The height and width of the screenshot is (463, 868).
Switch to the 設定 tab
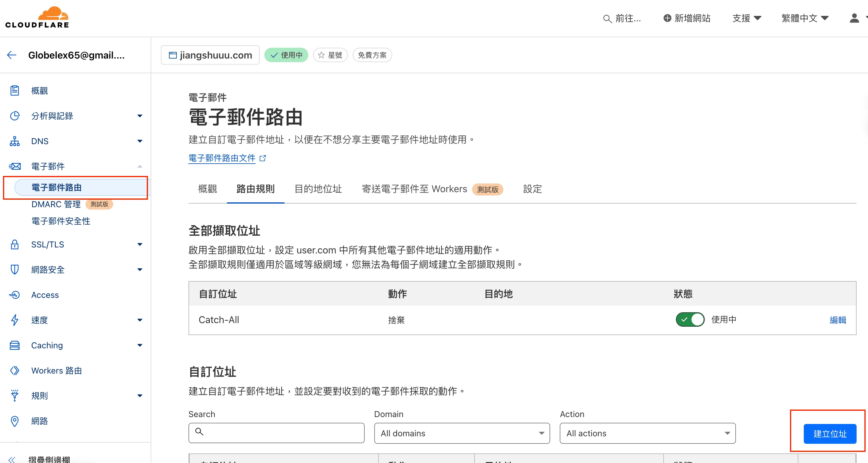(532, 189)
